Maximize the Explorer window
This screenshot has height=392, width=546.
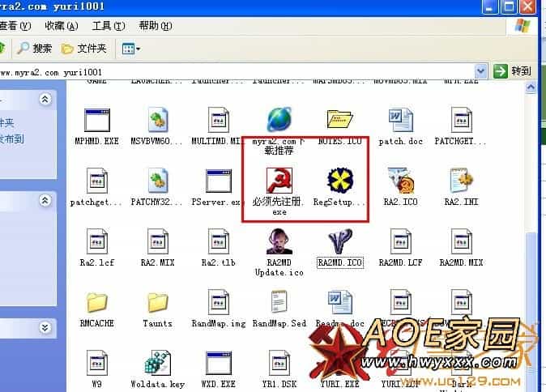(x=509, y=7)
